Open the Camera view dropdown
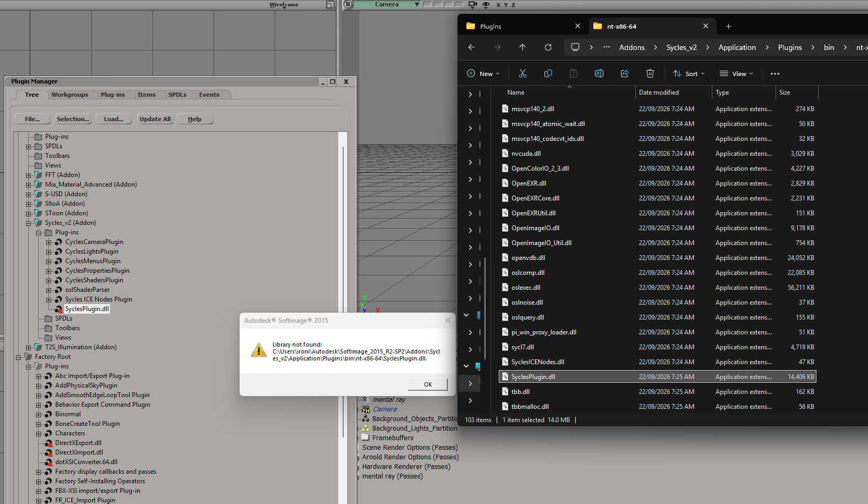 (388, 4)
